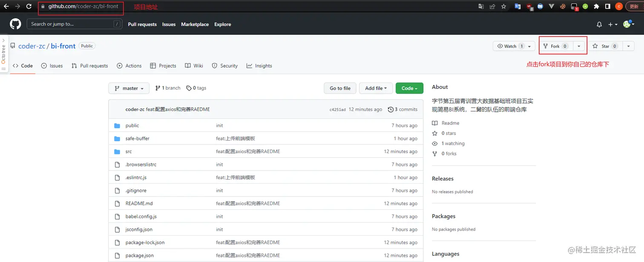This screenshot has height=262, width=644.
Task: Switch to the Wiki tab
Action: 194,66
